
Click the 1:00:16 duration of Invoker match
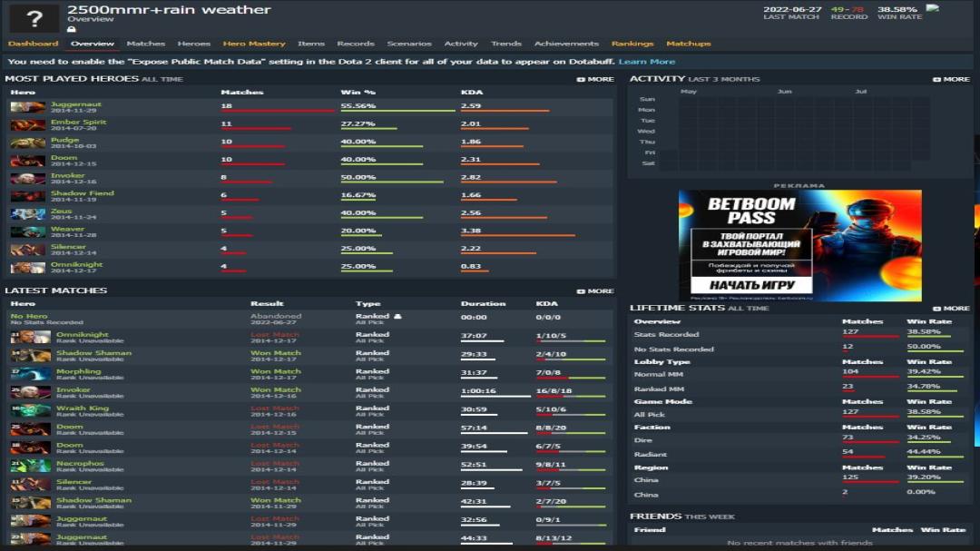pos(478,391)
